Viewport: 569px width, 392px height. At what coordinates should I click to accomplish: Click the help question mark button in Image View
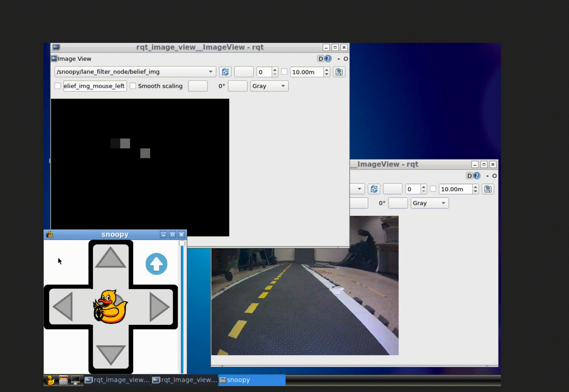(x=328, y=59)
